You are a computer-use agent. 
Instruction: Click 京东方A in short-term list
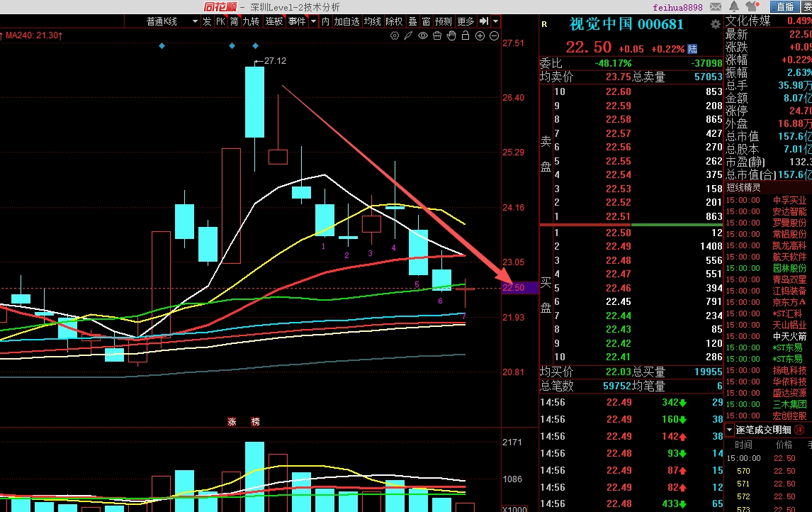[x=789, y=302]
